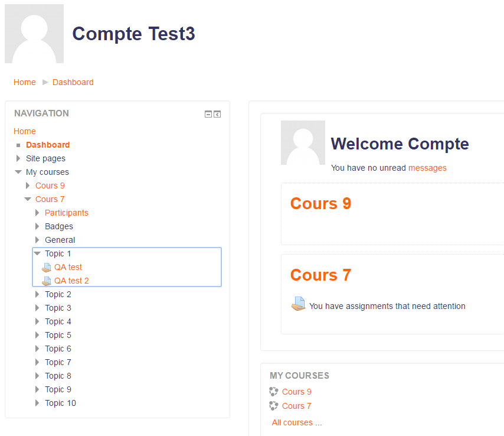This screenshot has height=436, width=504.
Task: Expand the Topic 7 section arrow
Action: [x=37, y=362]
